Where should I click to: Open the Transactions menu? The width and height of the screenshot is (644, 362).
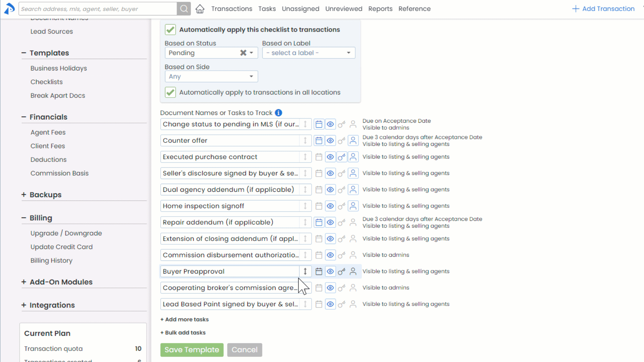[231, 9]
